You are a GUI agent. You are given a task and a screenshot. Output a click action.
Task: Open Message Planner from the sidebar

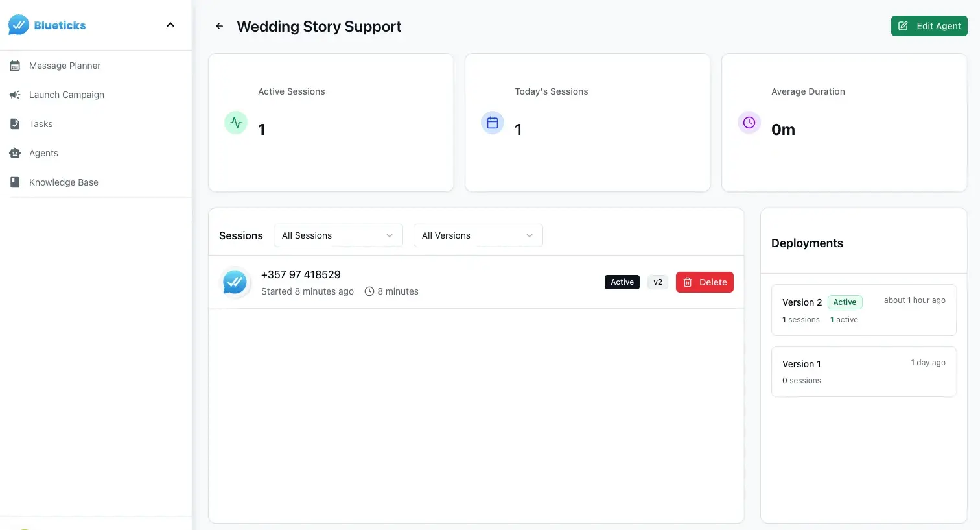click(x=65, y=66)
